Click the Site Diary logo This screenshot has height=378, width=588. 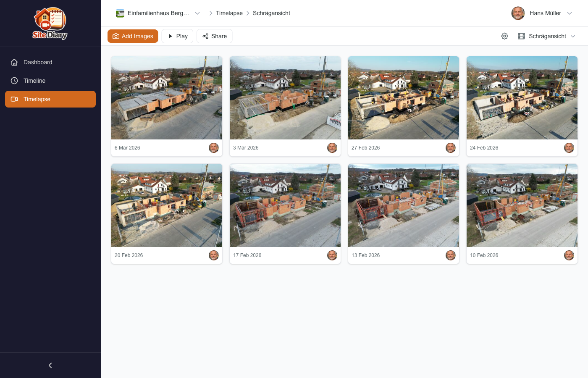[50, 23]
